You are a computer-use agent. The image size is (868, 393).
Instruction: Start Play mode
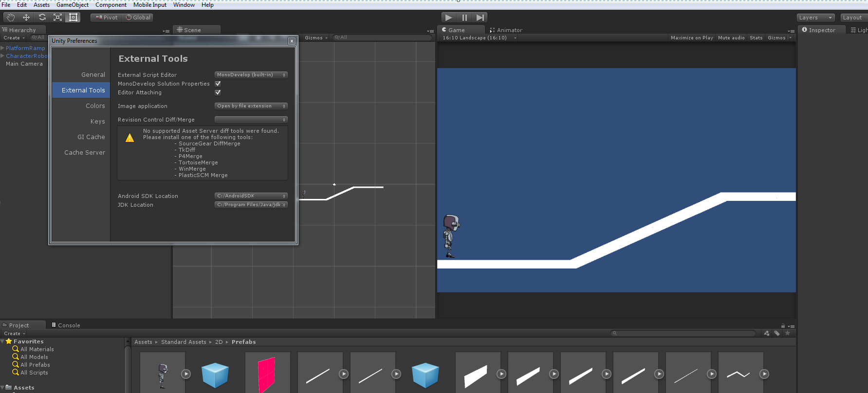(449, 18)
